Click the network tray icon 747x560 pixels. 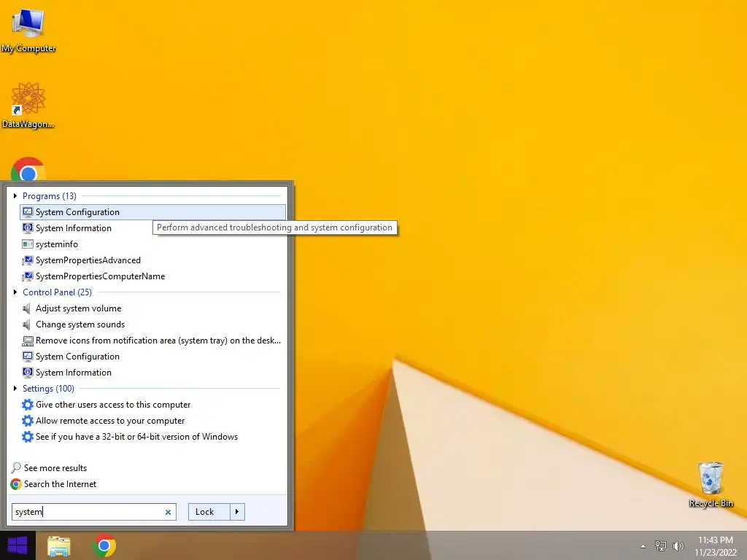pos(661,545)
